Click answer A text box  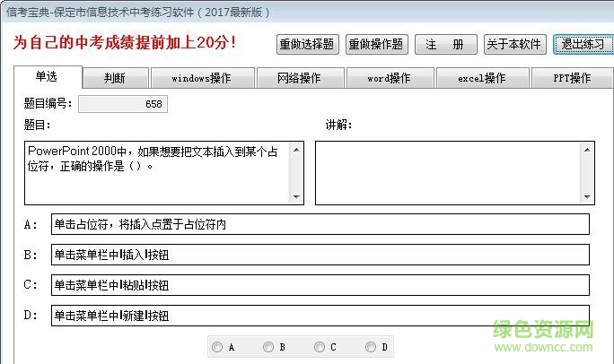click(x=320, y=224)
